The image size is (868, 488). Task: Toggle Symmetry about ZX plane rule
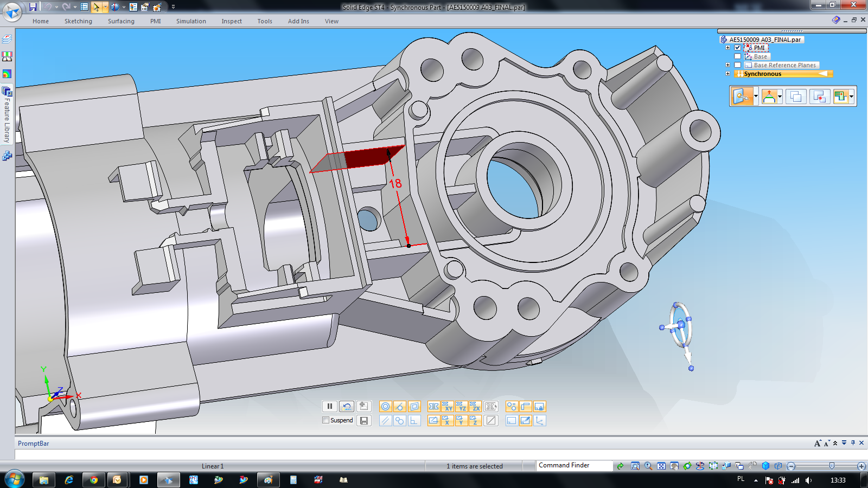tap(475, 406)
